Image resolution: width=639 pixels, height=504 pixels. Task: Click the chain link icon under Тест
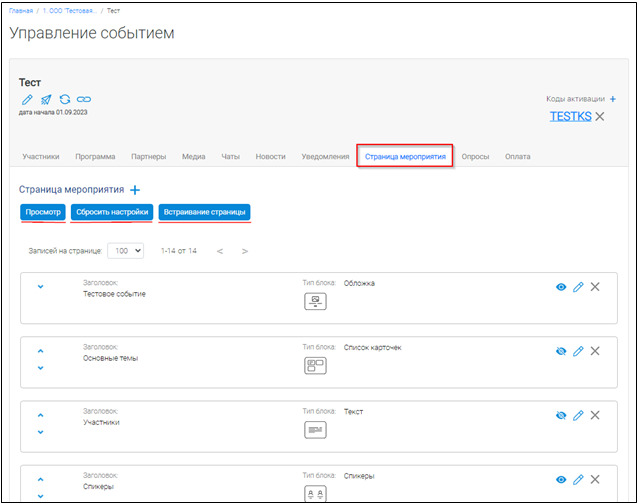pyautogui.click(x=84, y=99)
